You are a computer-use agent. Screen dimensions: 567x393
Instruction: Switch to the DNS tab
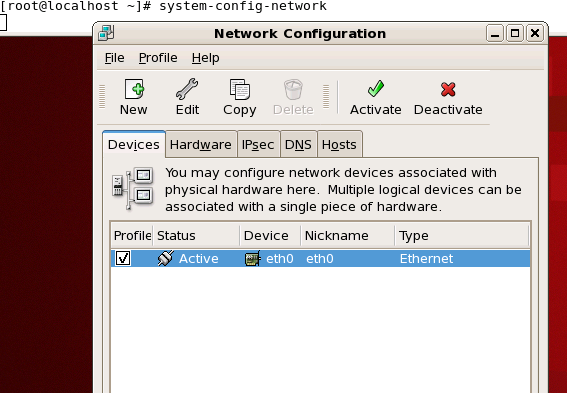[298, 144]
